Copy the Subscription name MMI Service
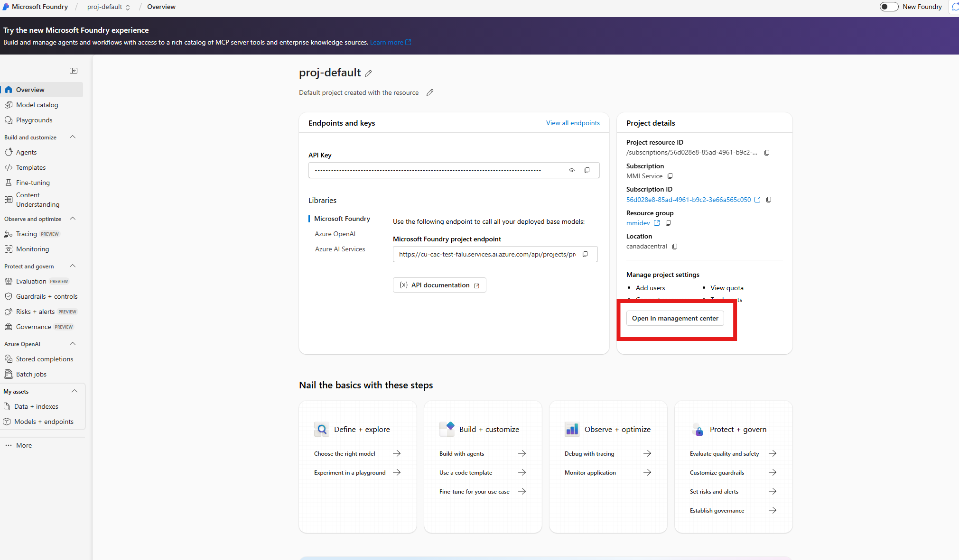Screen dimensions: 959x560 670,176
